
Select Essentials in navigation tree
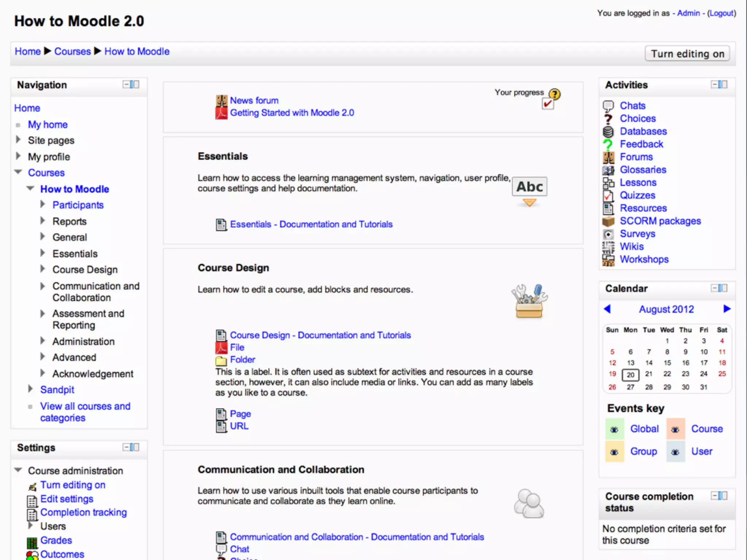point(75,254)
